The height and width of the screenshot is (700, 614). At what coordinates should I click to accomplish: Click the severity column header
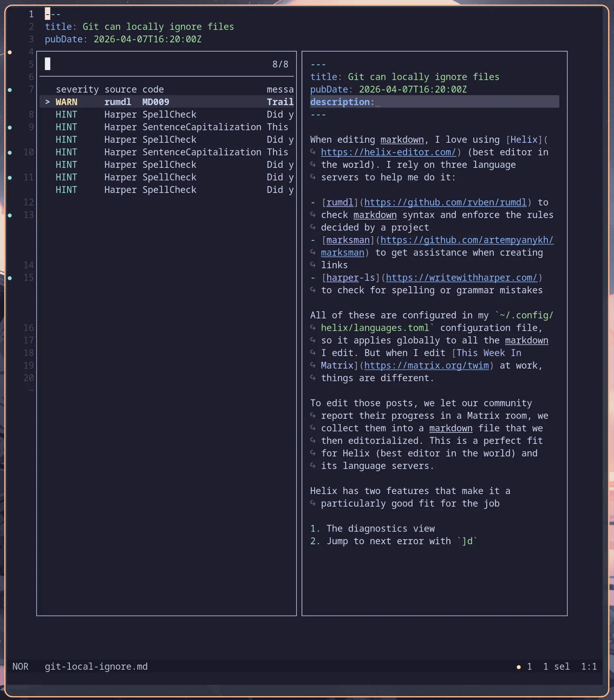pos(77,89)
